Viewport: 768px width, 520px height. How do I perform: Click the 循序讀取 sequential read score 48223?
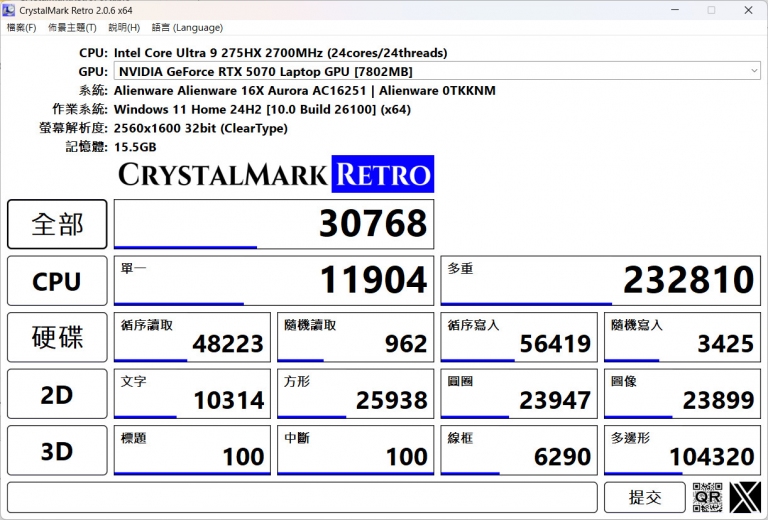[x=192, y=338]
